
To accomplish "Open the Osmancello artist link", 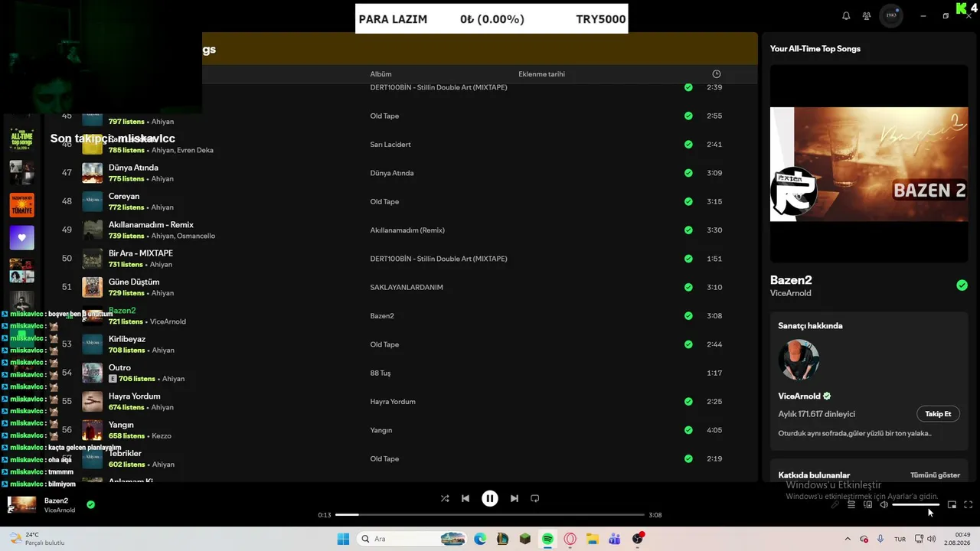I will tap(196, 236).
